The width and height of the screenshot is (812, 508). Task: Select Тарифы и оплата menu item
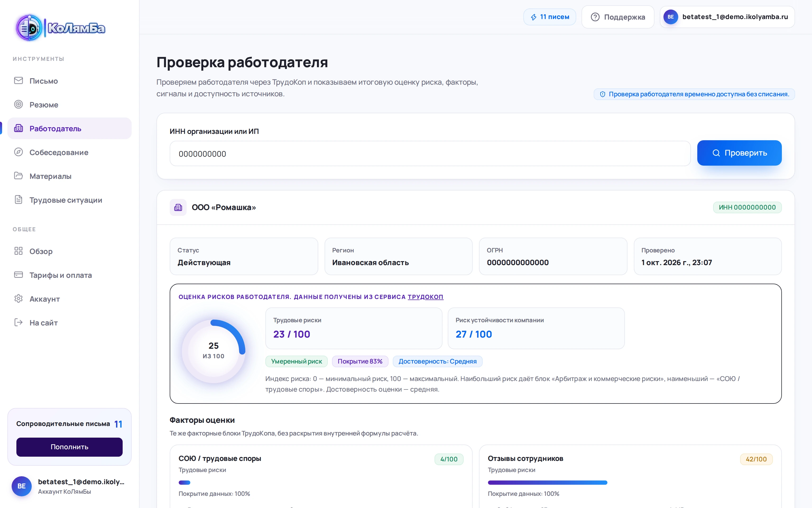point(70,275)
